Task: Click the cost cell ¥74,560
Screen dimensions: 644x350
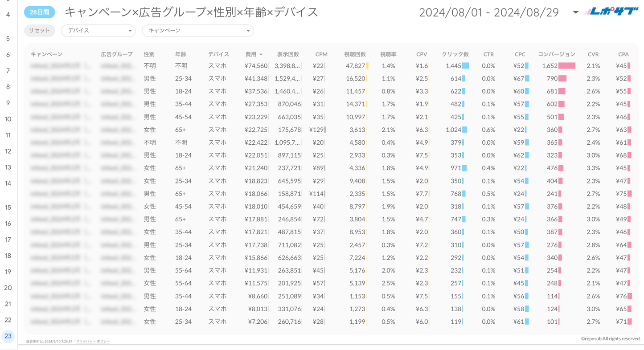Action: tap(256, 66)
